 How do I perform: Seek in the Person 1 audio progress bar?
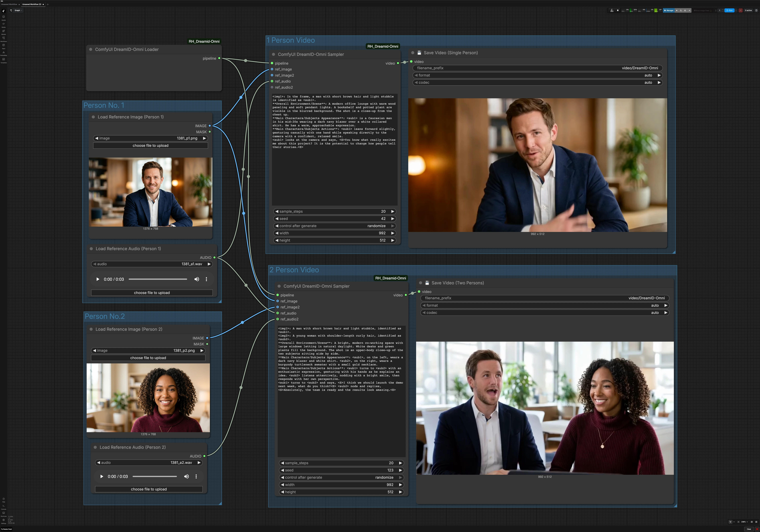[x=158, y=279]
